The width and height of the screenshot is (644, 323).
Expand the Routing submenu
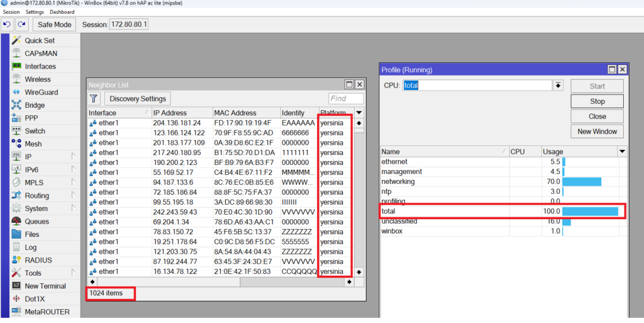[73, 195]
